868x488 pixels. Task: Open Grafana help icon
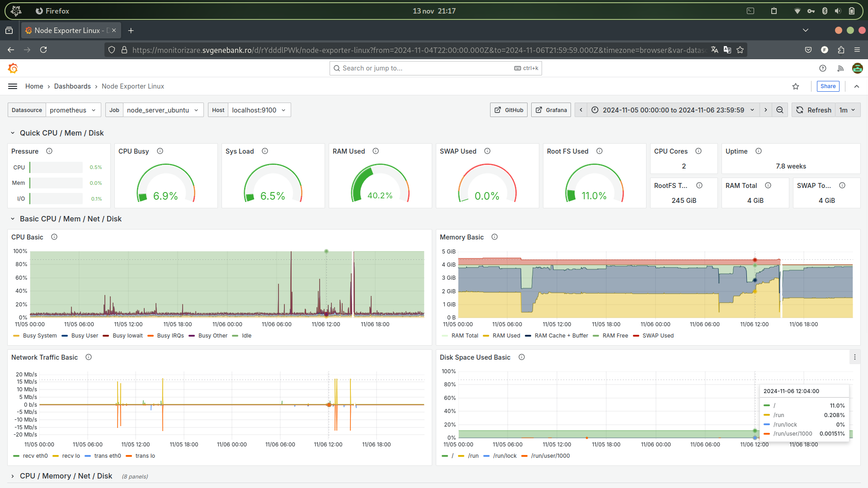[823, 68]
